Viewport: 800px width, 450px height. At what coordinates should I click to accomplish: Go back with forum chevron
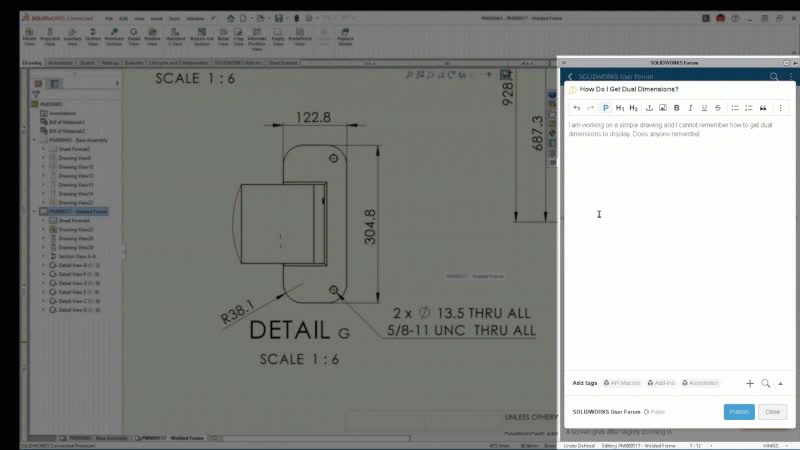pos(570,77)
